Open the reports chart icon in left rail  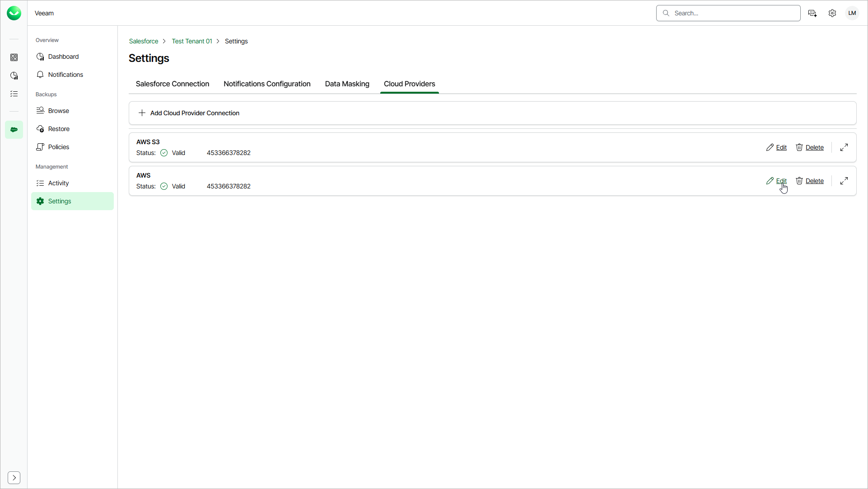[x=14, y=75]
